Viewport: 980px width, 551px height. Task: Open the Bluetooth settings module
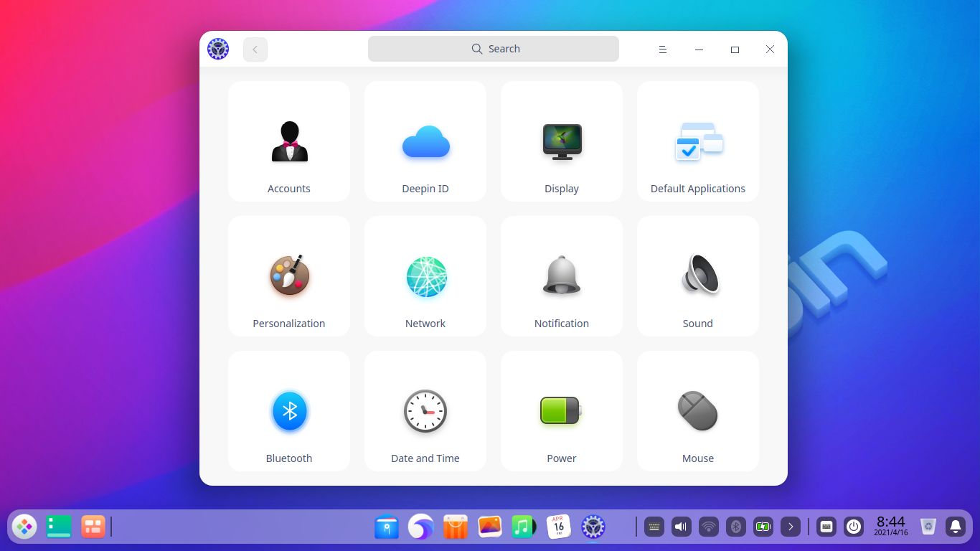click(x=289, y=411)
